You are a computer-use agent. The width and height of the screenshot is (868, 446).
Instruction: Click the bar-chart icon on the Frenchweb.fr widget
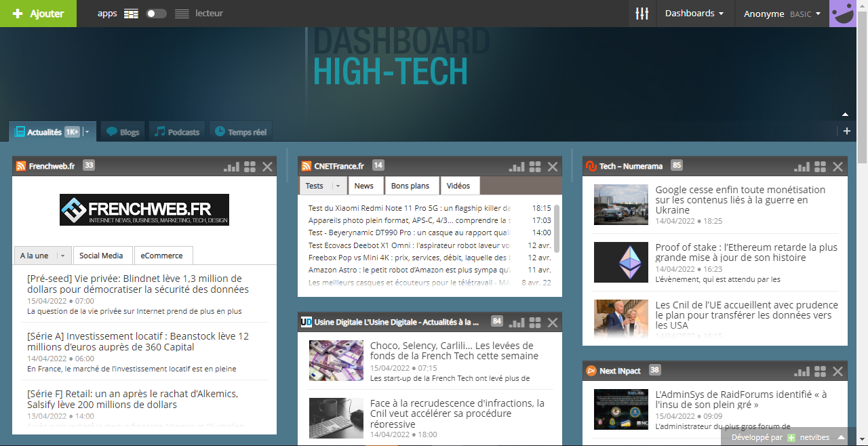(x=232, y=166)
